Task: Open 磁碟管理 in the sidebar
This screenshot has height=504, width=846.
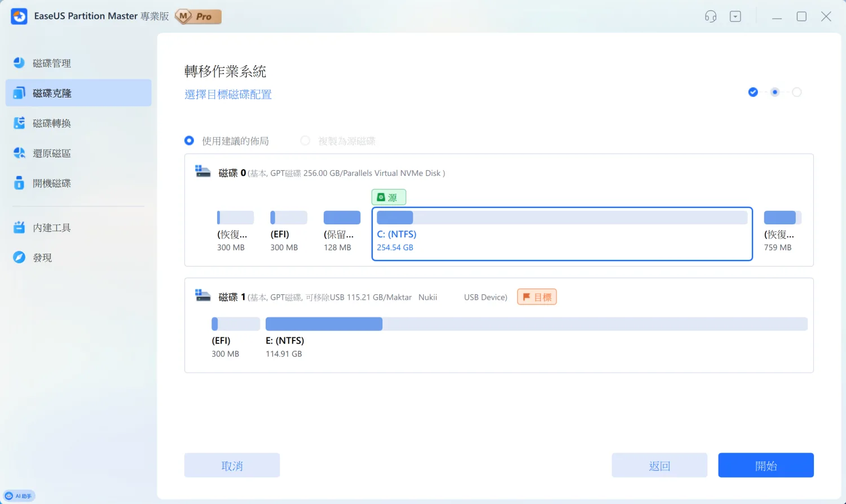Action: tap(78, 63)
